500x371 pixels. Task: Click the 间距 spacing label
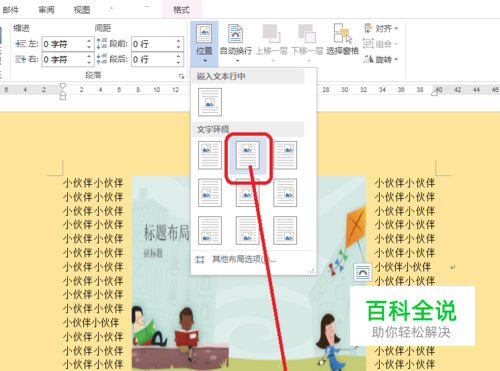click(103, 28)
